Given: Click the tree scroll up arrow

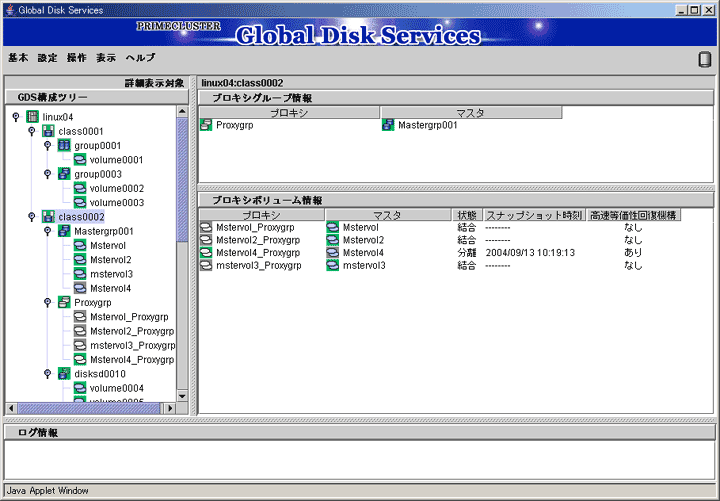Looking at the screenshot, I should (x=182, y=112).
